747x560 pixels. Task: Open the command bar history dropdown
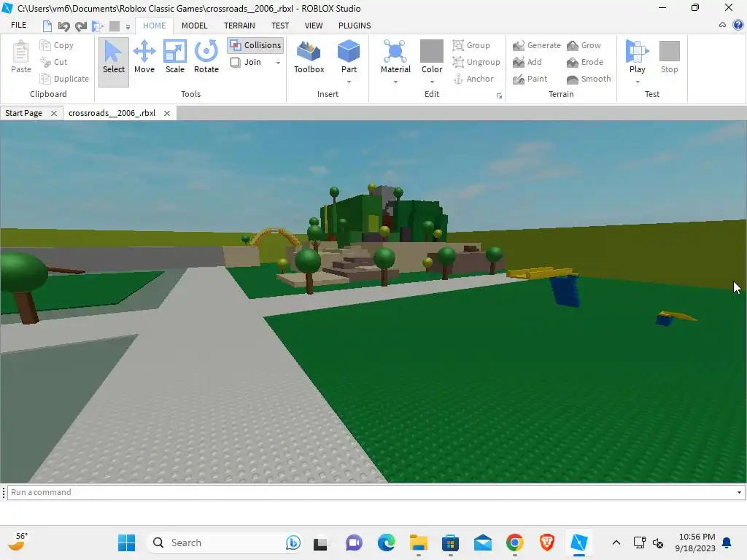coord(740,492)
